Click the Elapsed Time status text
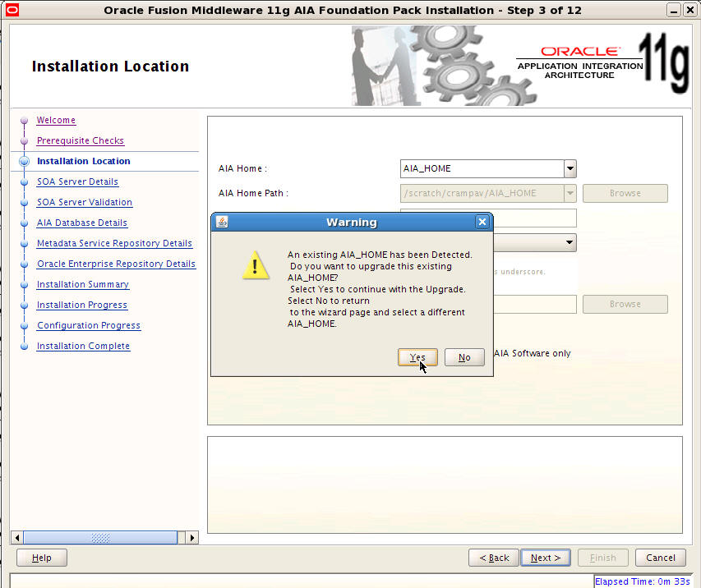701x588 pixels. tap(643, 581)
